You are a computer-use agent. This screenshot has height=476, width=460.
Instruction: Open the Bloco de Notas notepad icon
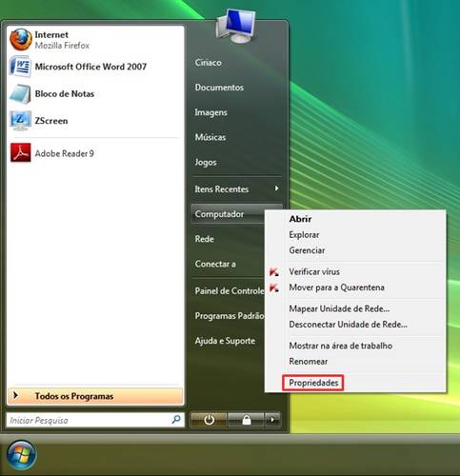click(x=20, y=93)
